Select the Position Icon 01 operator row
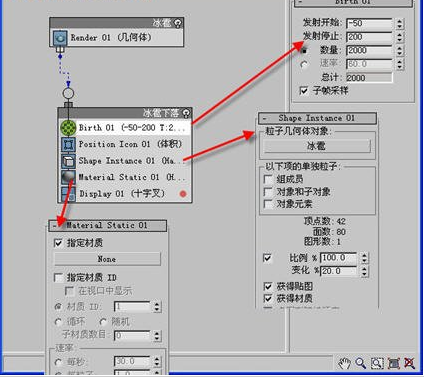The image size is (424, 377). [126, 144]
